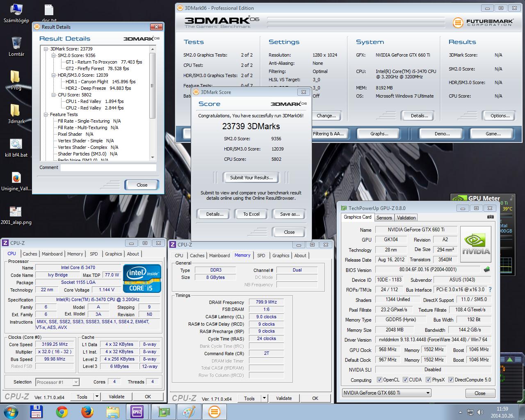Click Validate in left CPU-Z window
The height and width of the screenshot is (420, 525).
[x=116, y=397]
